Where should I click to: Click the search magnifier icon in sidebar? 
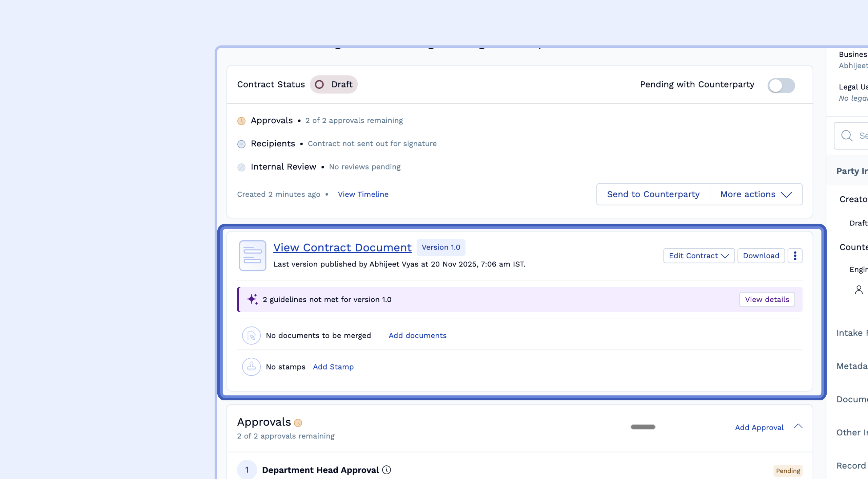(847, 136)
